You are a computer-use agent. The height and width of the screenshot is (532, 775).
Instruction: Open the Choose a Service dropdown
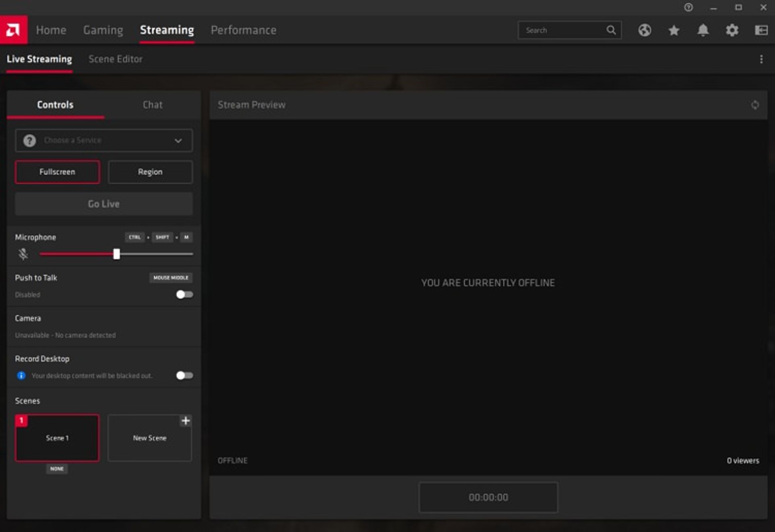(104, 140)
